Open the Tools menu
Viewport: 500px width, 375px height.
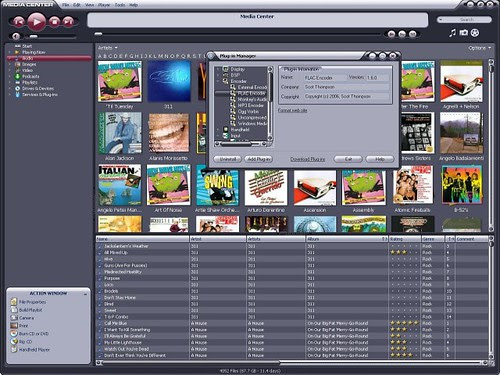click(120, 5)
